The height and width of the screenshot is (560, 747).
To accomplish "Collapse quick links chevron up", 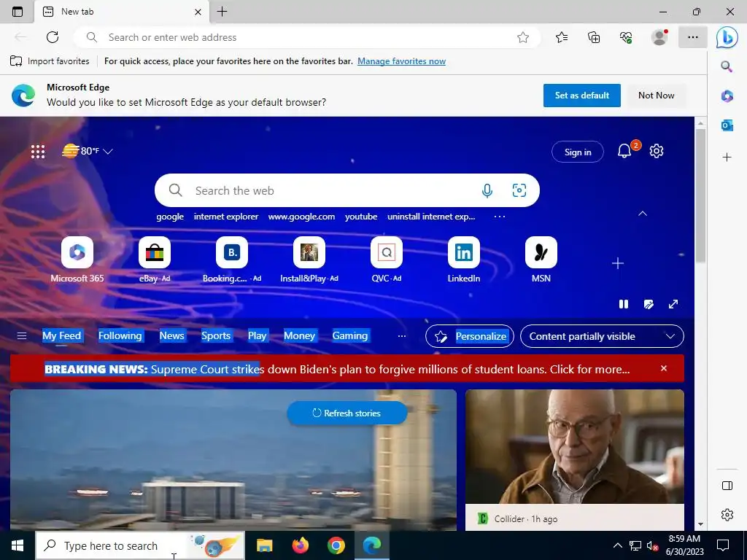I will tap(643, 214).
